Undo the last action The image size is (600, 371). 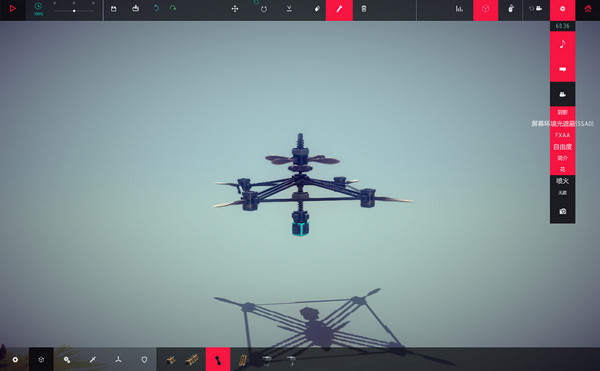coord(156,8)
